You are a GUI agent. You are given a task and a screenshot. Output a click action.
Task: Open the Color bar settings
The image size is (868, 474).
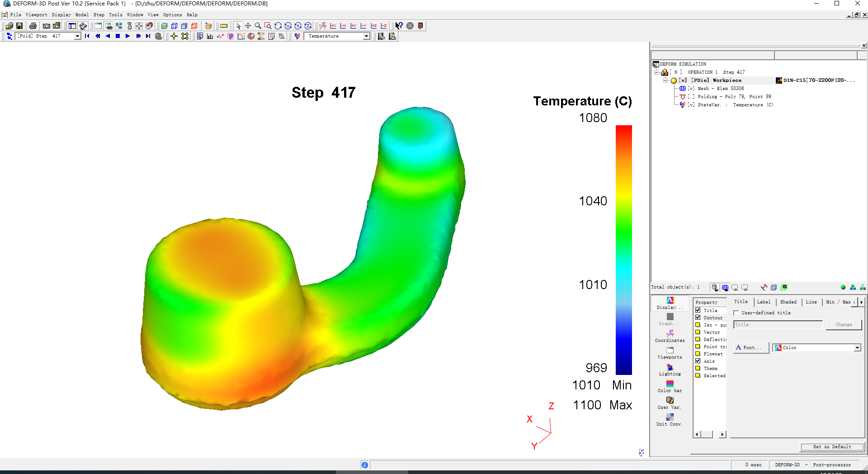(670, 386)
